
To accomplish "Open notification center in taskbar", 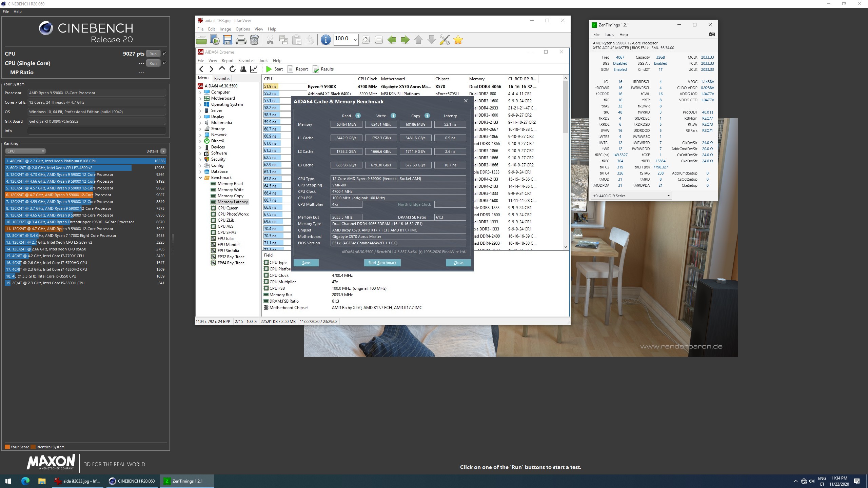I will click(x=857, y=481).
